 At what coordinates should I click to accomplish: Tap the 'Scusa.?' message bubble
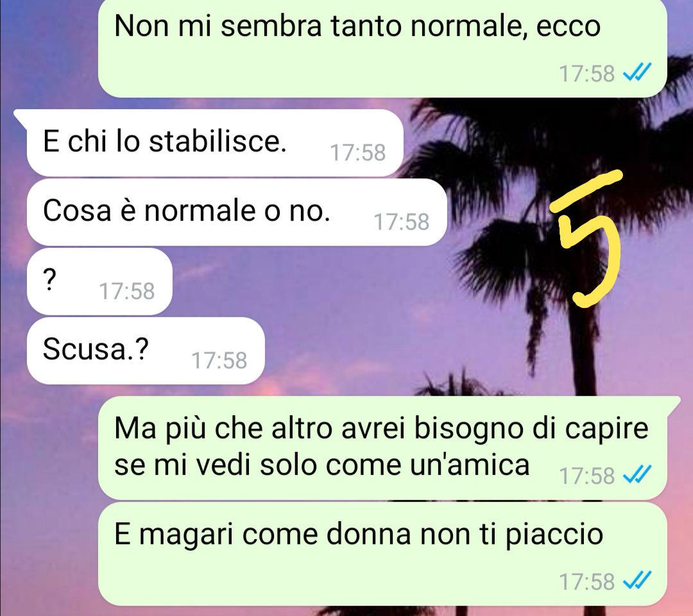click(146, 350)
